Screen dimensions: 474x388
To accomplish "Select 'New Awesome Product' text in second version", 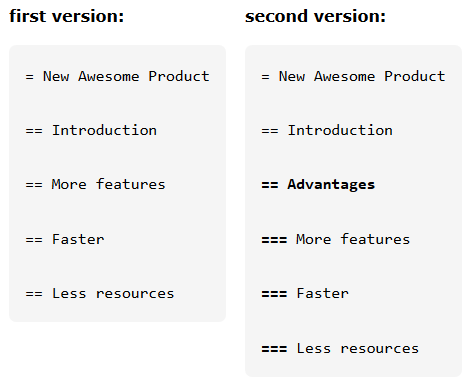I will 362,76.
